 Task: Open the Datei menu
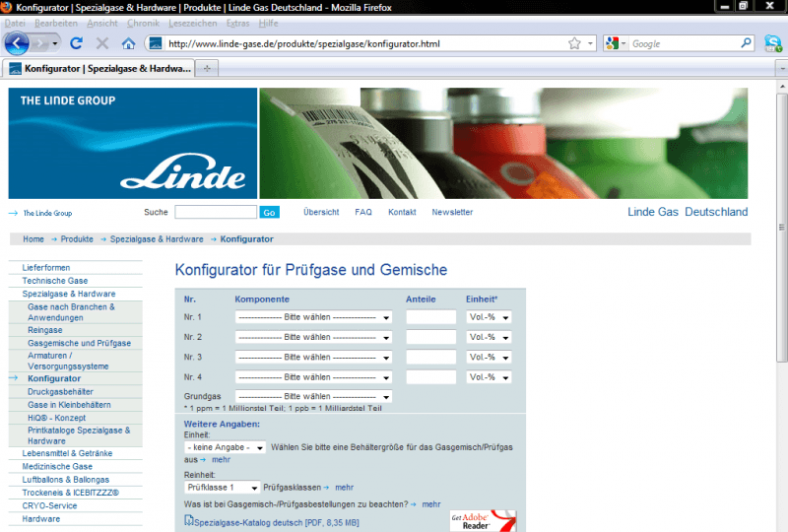pyautogui.click(x=15, y=23)
